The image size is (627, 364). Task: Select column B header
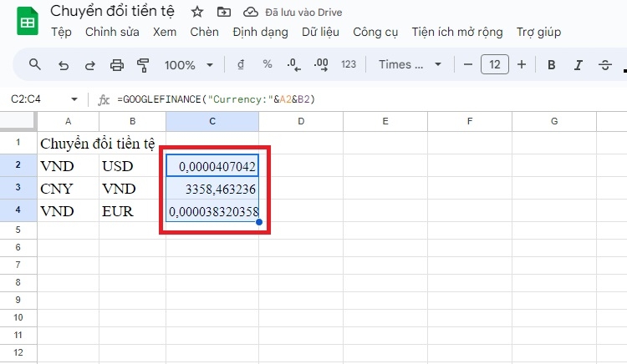coord(132,121)
